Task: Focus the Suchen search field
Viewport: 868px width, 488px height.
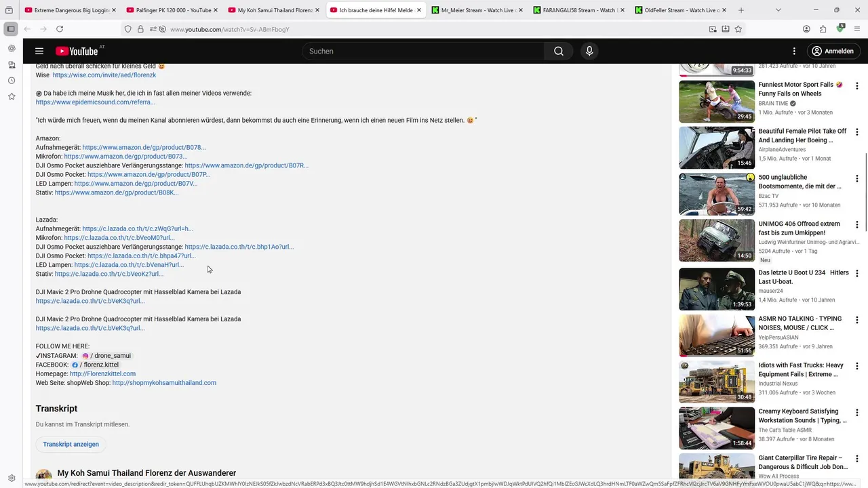Action: tap(424, 51)
